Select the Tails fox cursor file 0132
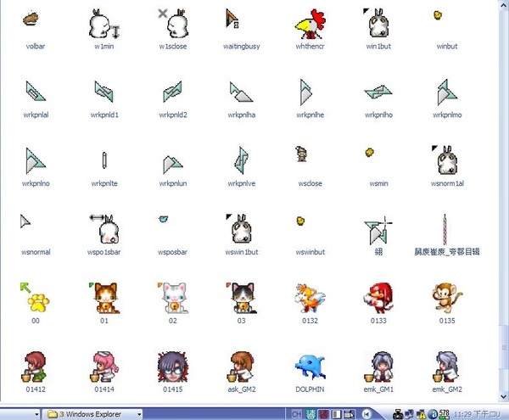This screenshot has width=509, height=420. 310,298
